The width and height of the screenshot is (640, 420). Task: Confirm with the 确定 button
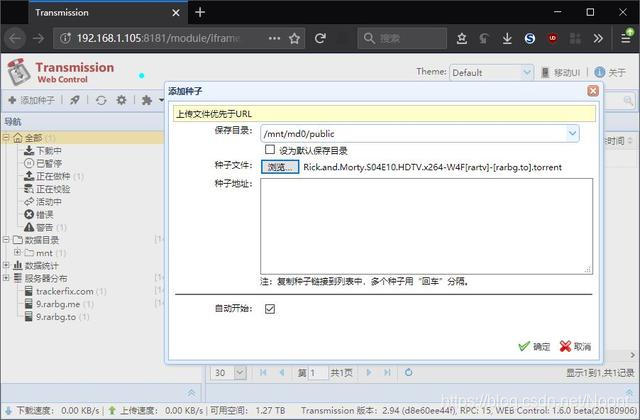coord(534,347)
